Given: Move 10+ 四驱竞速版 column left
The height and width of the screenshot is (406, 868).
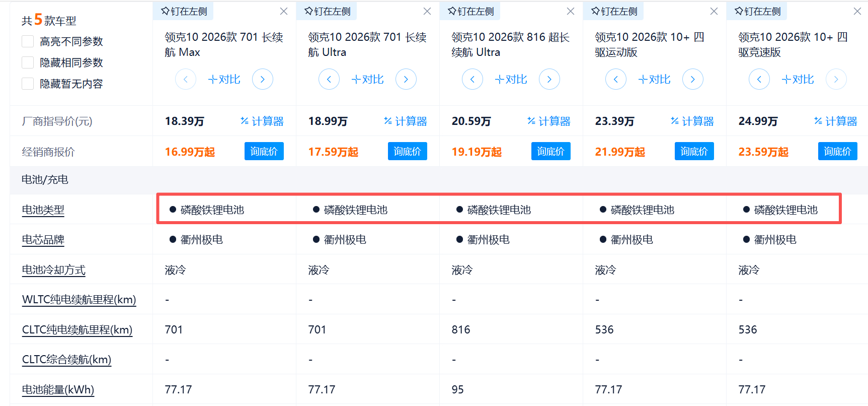Looking at the screenshot, I should 759,79.
